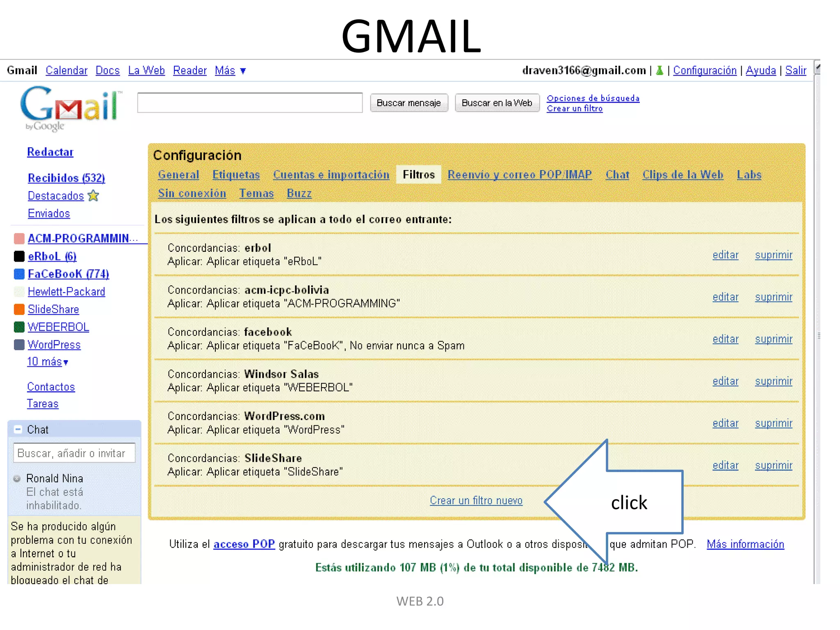The height and width of the screenshot is (630, 840).
Task: Open the Enviados sent folder
Action: pos(49,213)
